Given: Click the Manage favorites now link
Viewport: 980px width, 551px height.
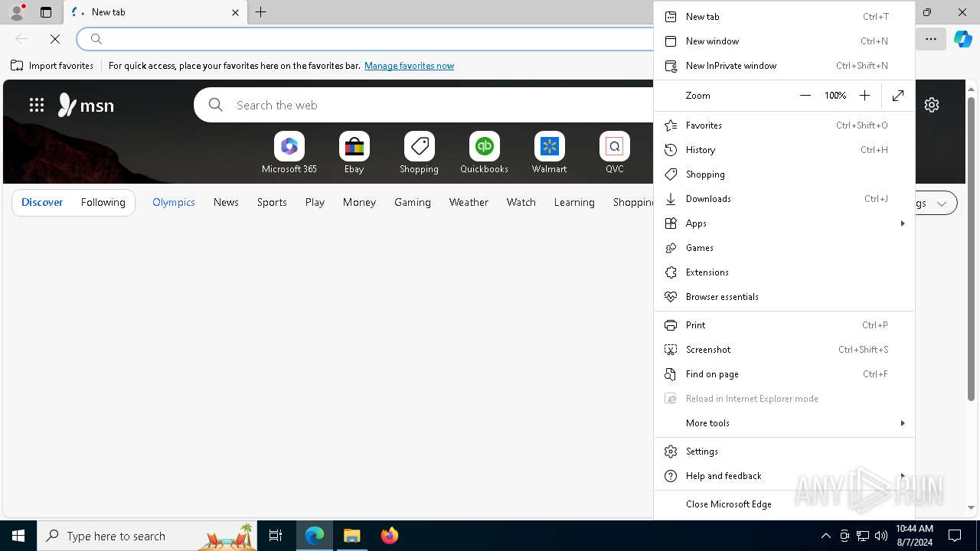Looking at the screenshot, I should click(409, 66).
